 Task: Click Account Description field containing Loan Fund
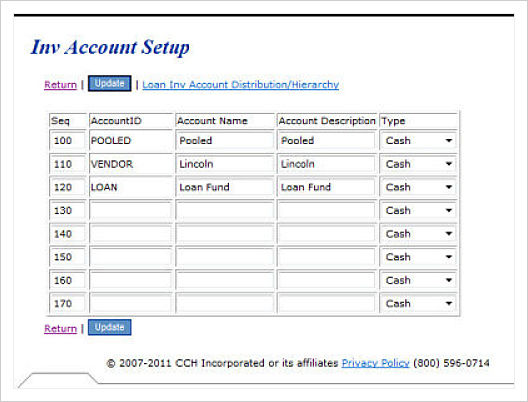(x=326, y=187)
